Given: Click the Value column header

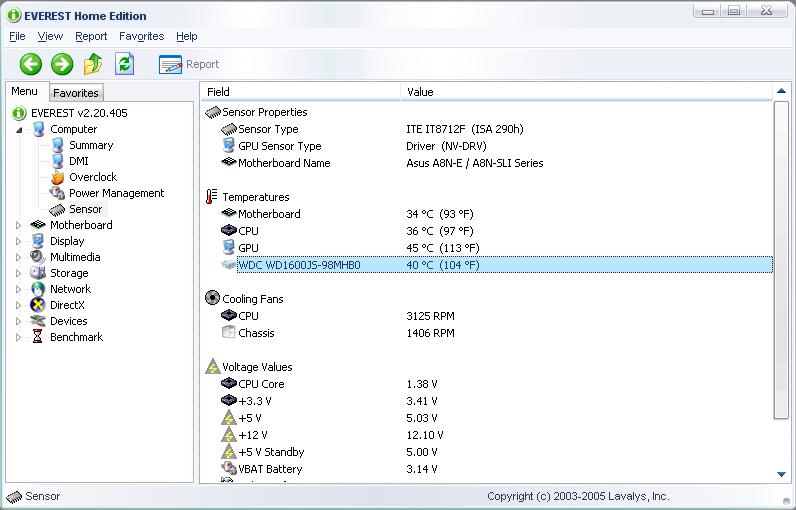Looking at the screenshot, I should click(x=420, y=92).
